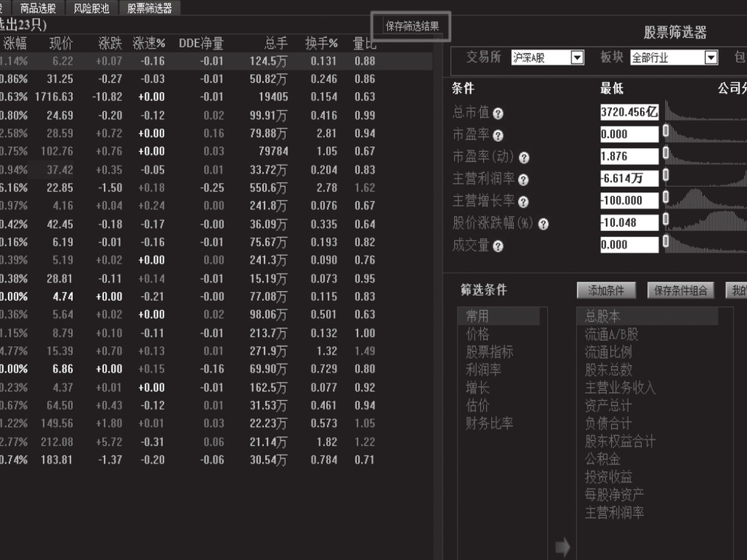Select 常用 in the filter category list

tap(499, 317)
